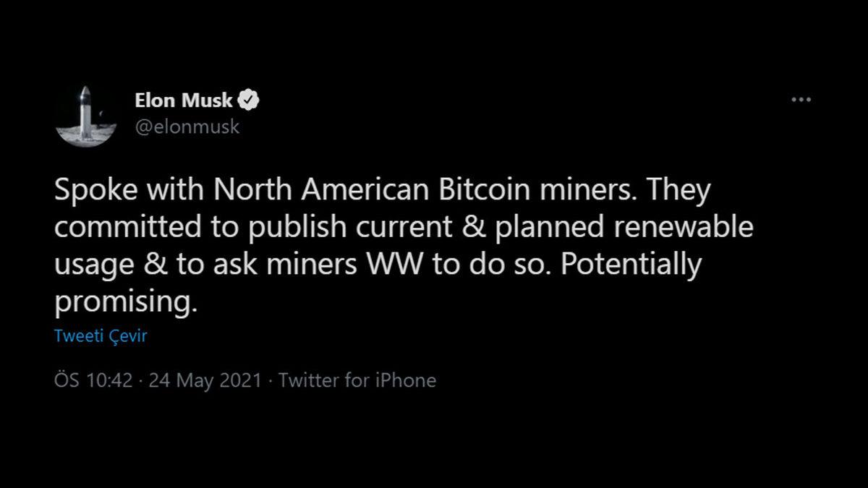Select the checkmark next to Elon Musk

pyautogui.click(x=248, y=100)
